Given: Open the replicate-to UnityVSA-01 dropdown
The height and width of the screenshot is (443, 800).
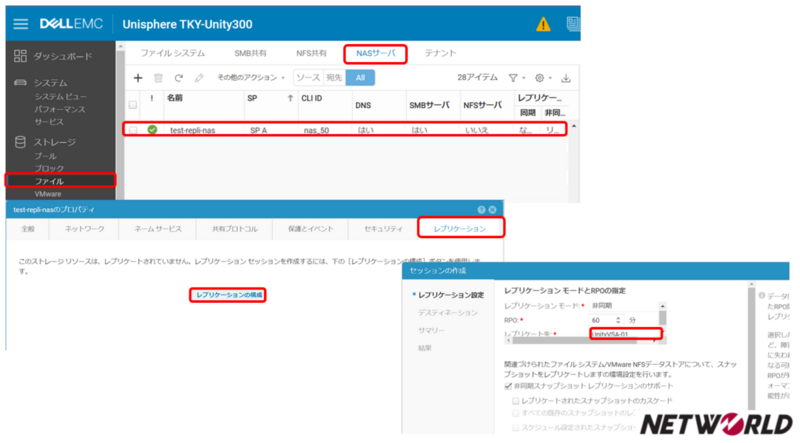Looking at the screenshot, I should click(x=626, y=334).
